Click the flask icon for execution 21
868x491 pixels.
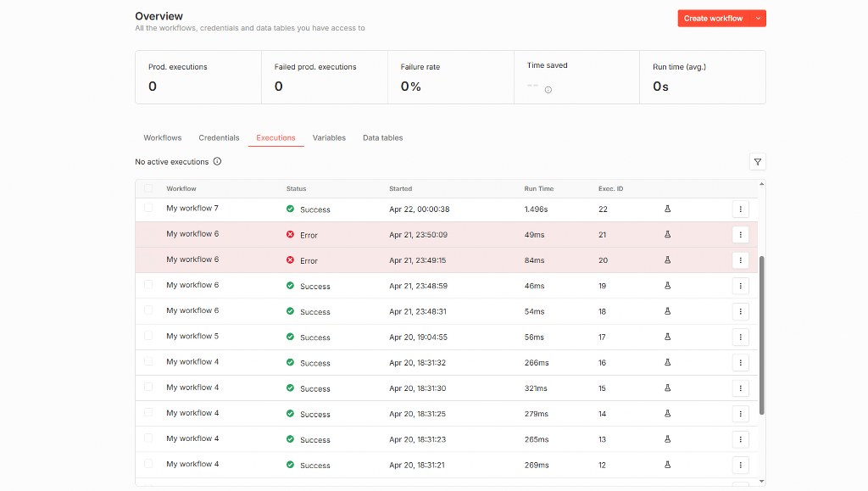(667, 235)
